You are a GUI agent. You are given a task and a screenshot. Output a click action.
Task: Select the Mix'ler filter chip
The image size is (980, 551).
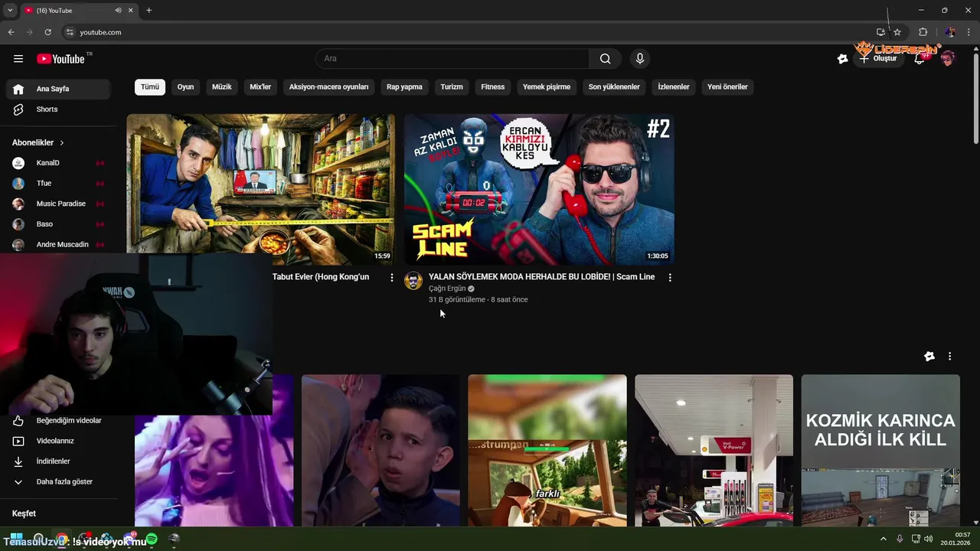pos(260,87)
